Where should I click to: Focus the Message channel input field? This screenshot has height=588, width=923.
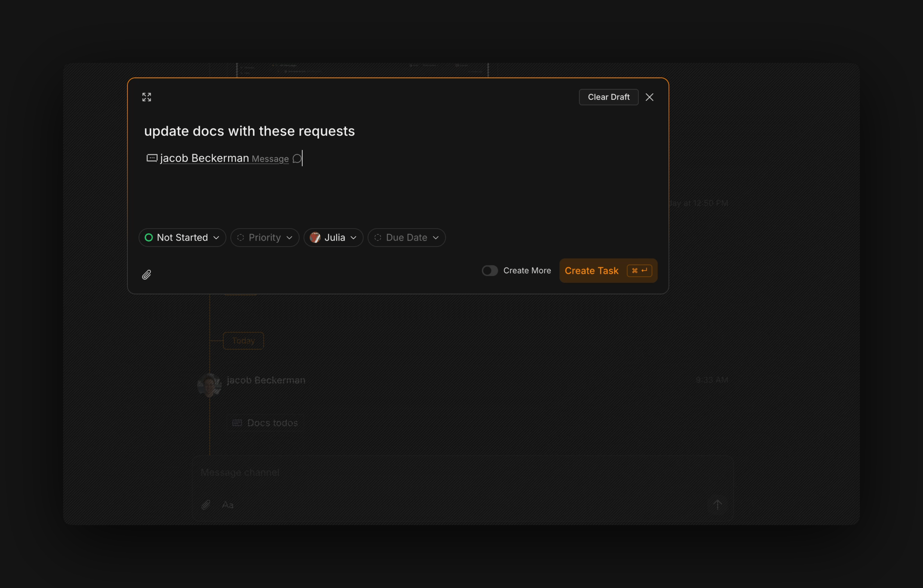point(462,473)
